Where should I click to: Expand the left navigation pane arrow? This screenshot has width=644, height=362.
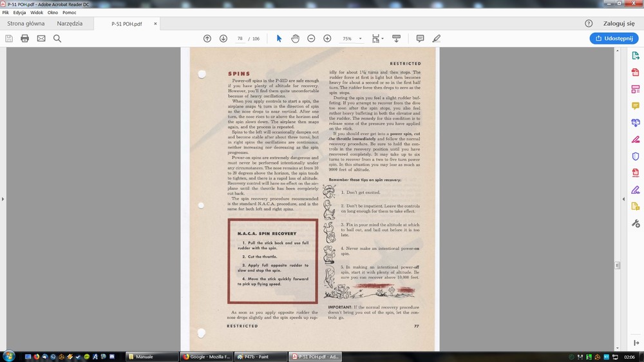(3, 199)
